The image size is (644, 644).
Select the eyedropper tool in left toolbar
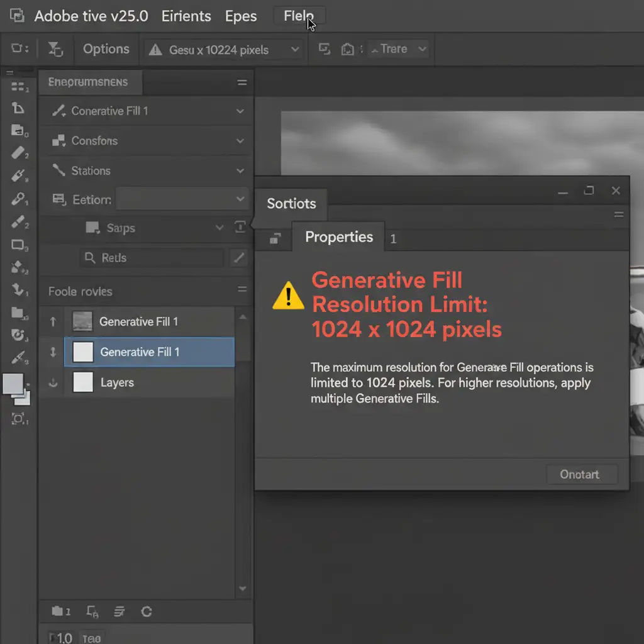[18, 199]
